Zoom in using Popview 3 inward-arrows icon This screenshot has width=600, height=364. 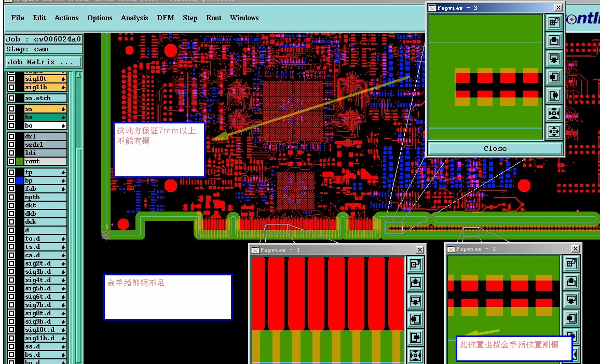pyautogui.click(x=554, y=113)
